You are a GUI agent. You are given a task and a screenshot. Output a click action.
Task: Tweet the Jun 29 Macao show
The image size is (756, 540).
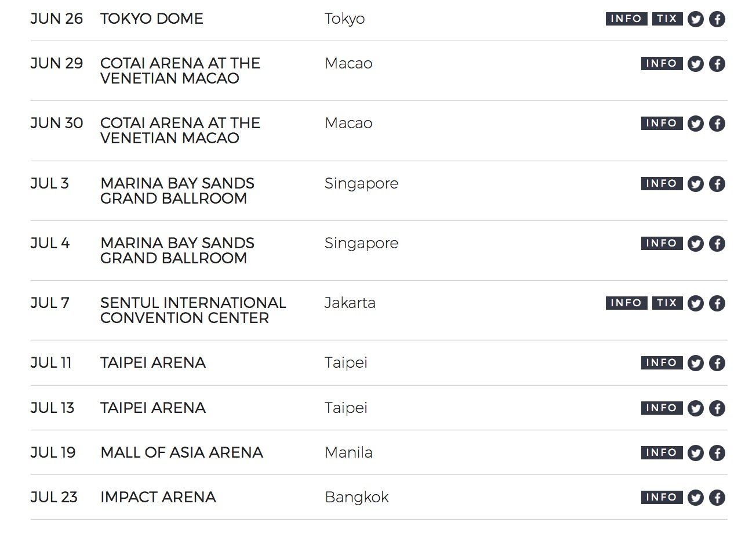pyautogui.click(x=696, y=64)
